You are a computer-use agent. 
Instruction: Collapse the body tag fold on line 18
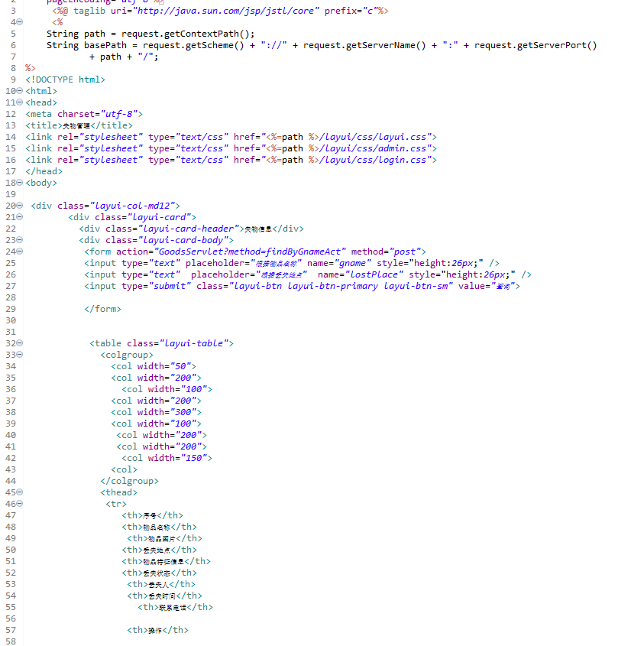tap(19, 183)
